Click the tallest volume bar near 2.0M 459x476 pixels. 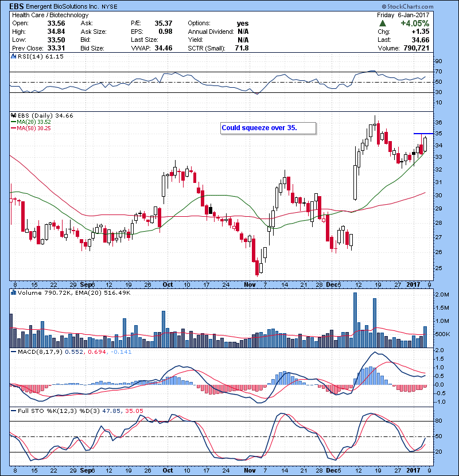[x=355, y=320]
